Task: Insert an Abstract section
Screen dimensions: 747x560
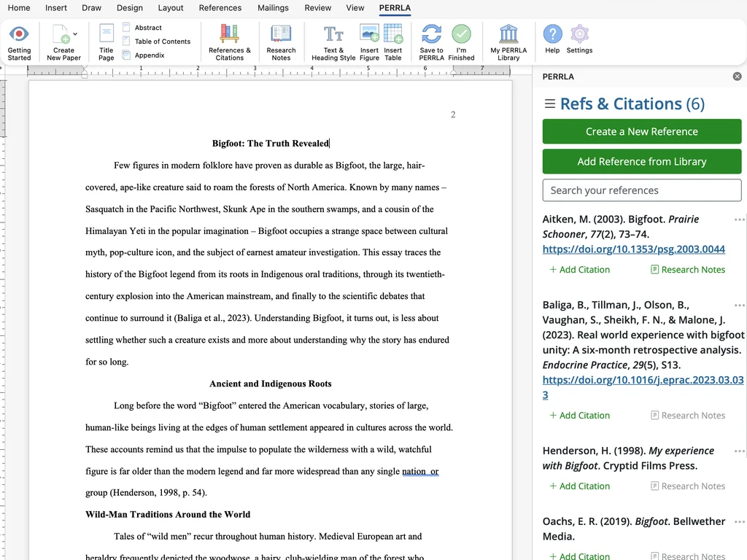Action: [142, 28]
